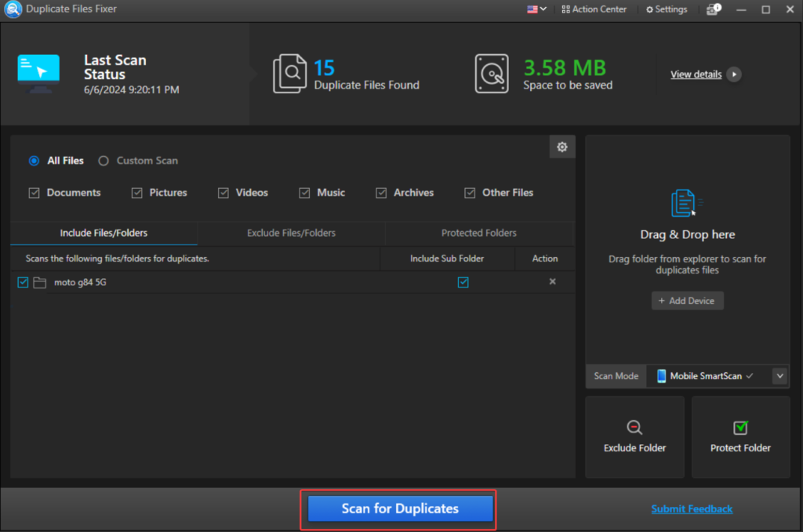Switch to the Protected Folders tab
Image resolution: width=803 pixels, height=532 pixels.
pyautogui.click(x=478, y=233)
